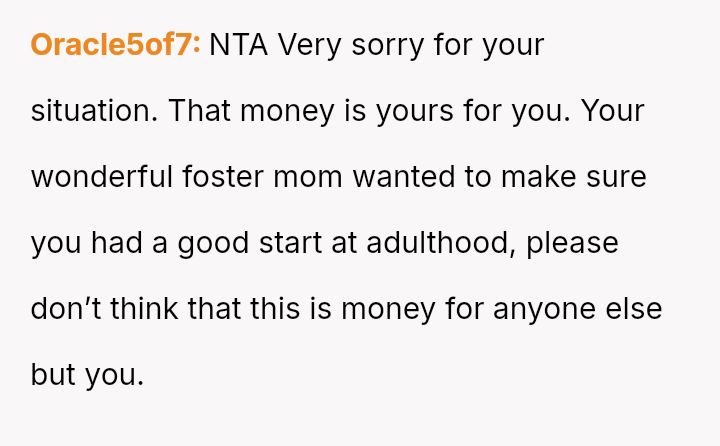720x446 pixels.
Task: Open the Oracle5of7 user profile link
Action: [x=115, y=45]
